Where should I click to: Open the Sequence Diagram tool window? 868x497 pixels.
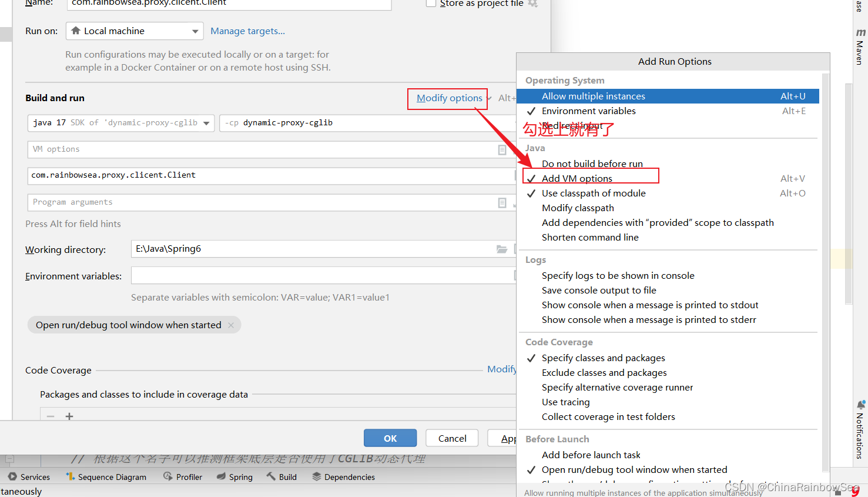coord(106,477)
